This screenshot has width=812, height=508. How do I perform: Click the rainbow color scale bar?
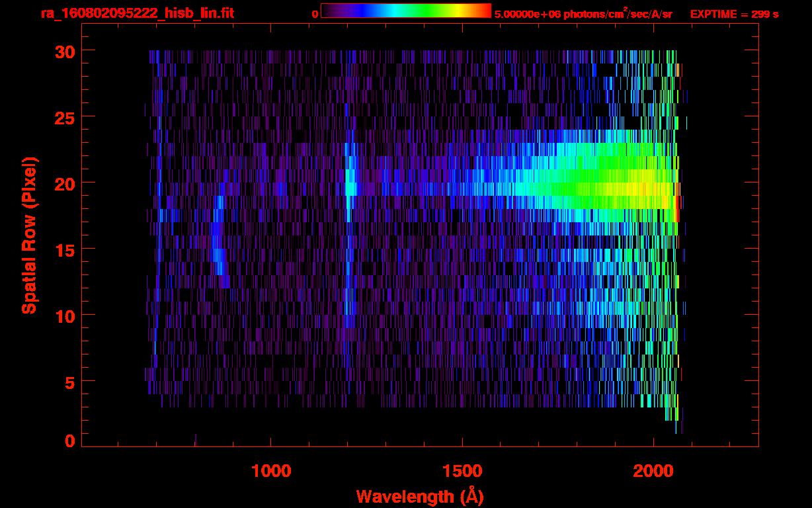[406, 11]
